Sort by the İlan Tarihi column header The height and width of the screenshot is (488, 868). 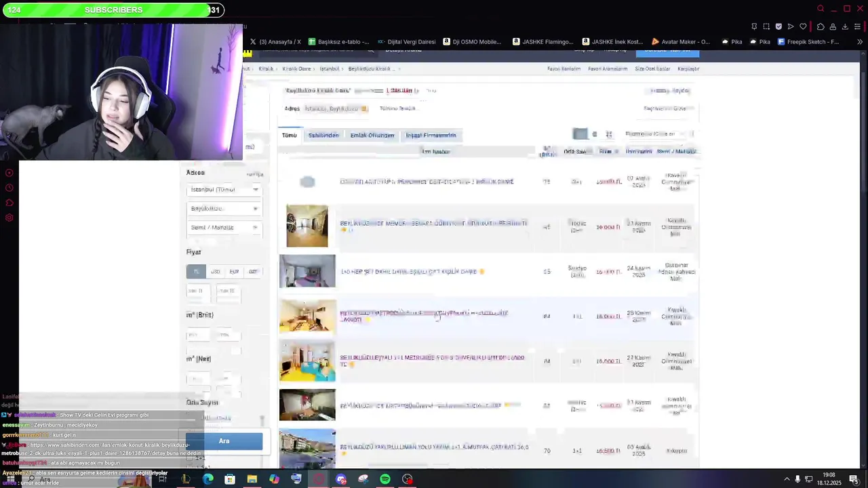coord(639,151)
